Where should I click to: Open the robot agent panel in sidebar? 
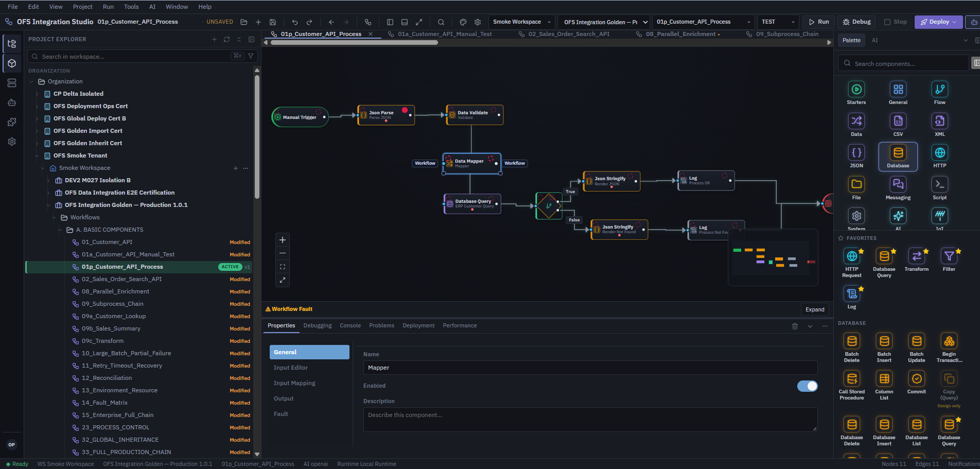pyautogui.click(x=12, y=102)
